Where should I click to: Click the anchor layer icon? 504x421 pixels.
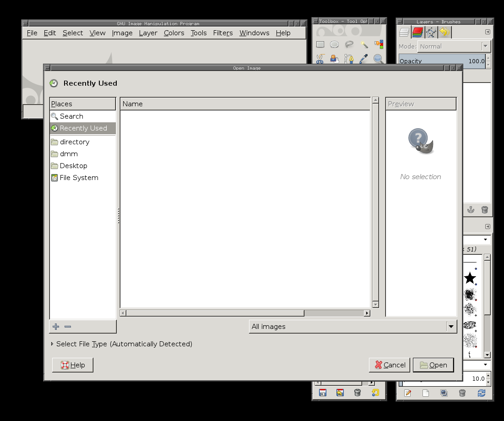pos(471,210)
